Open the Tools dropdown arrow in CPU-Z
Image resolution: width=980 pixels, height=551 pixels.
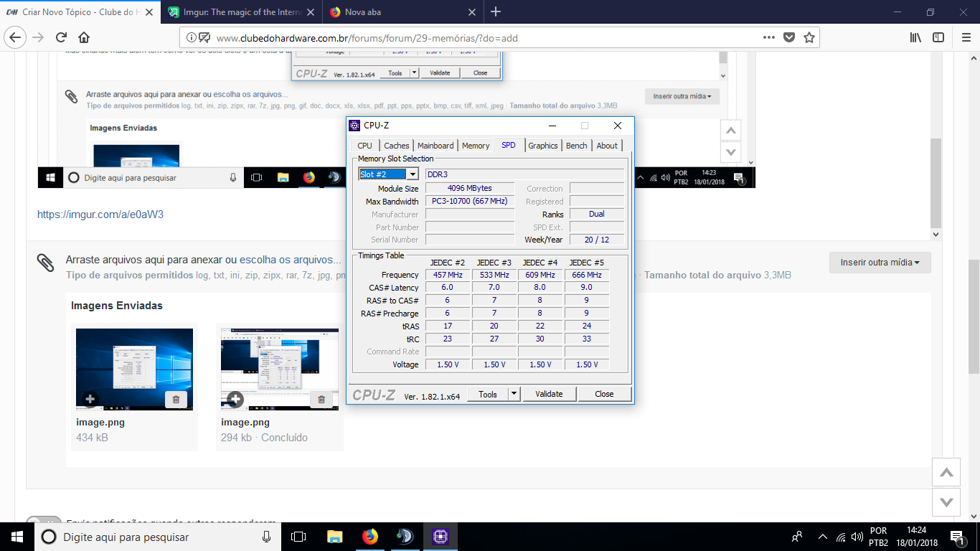tap(514, 394)
